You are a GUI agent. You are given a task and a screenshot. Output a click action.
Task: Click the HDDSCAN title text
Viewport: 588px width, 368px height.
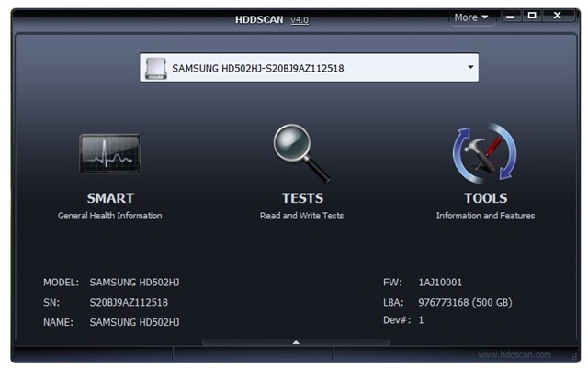259,19
